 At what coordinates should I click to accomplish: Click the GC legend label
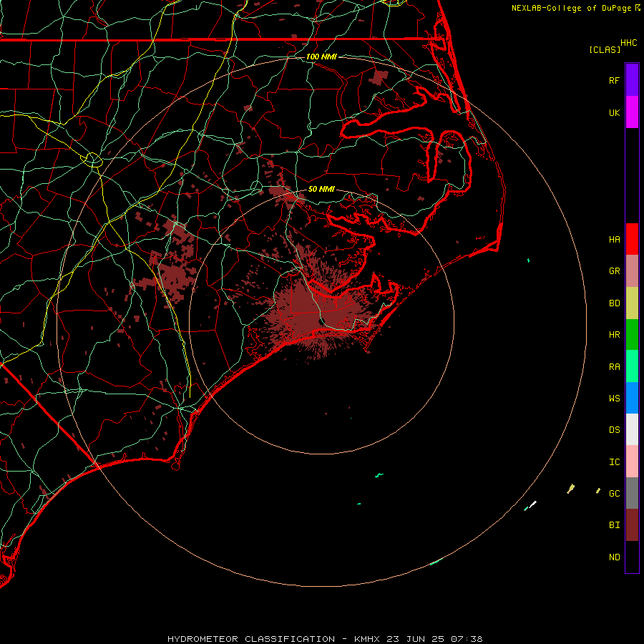[615, 494]
